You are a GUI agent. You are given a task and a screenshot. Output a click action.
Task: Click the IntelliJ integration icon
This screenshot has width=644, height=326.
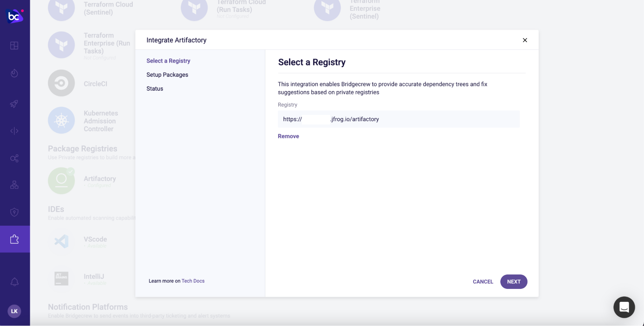coord(61,279)
